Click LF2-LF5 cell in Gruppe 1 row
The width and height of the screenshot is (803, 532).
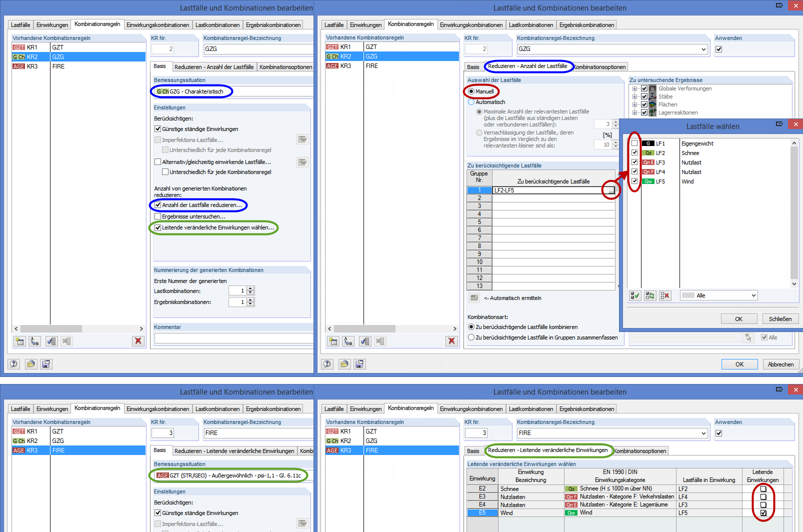(x=549, y=190)
